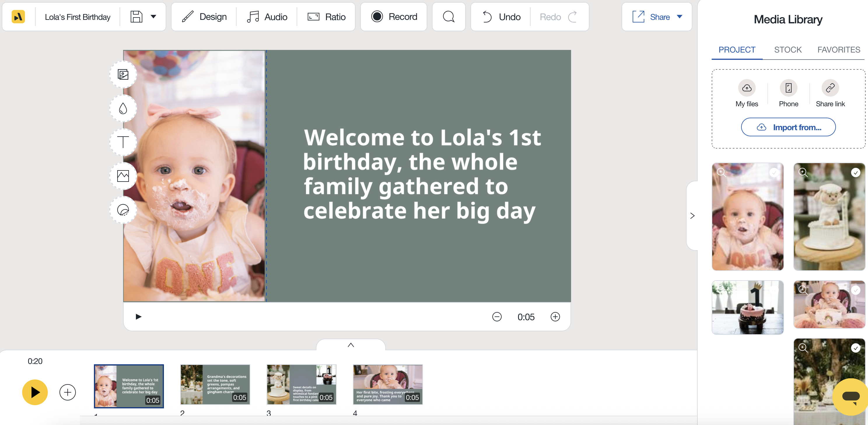
Task: Collapse the Media Library panel
Action: click(692, 216)
